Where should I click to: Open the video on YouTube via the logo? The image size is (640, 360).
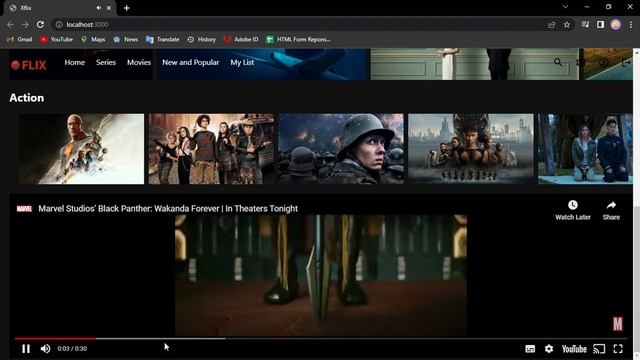pos(574,349)
